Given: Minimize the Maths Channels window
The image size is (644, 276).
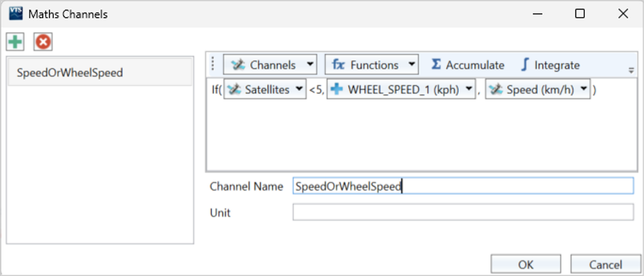Looking at the screenshot, I should click(536, 14).
